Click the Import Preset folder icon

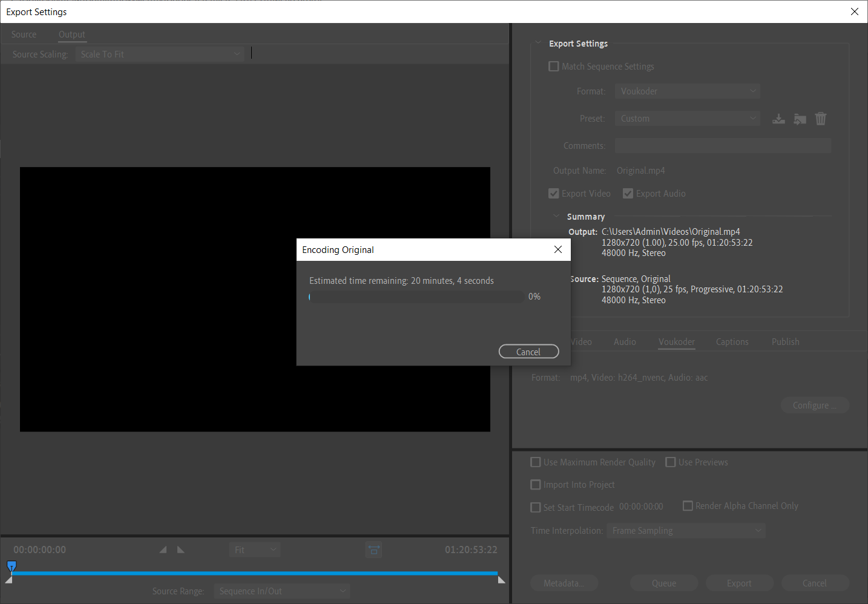click(x=800, y=119)
